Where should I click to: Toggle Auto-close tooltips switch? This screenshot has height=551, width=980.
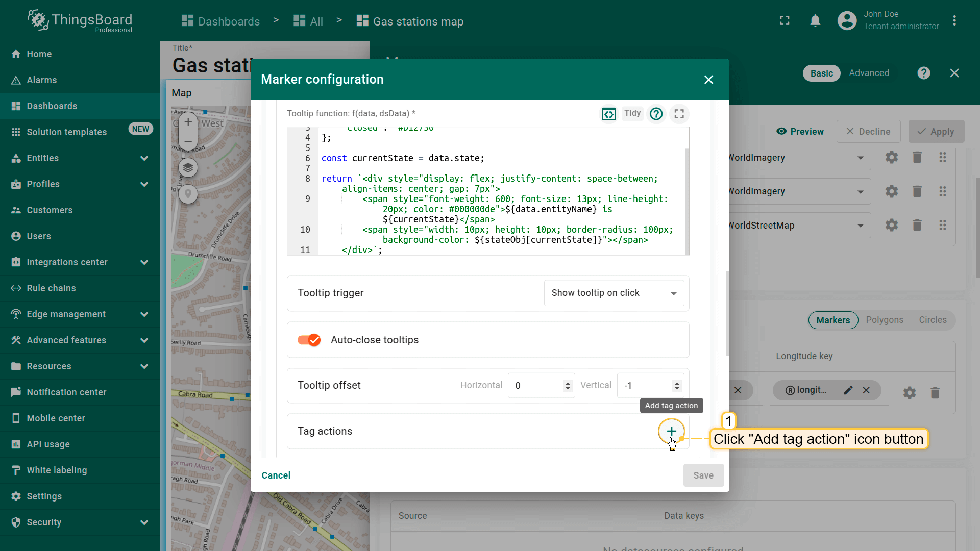[309, 340]
